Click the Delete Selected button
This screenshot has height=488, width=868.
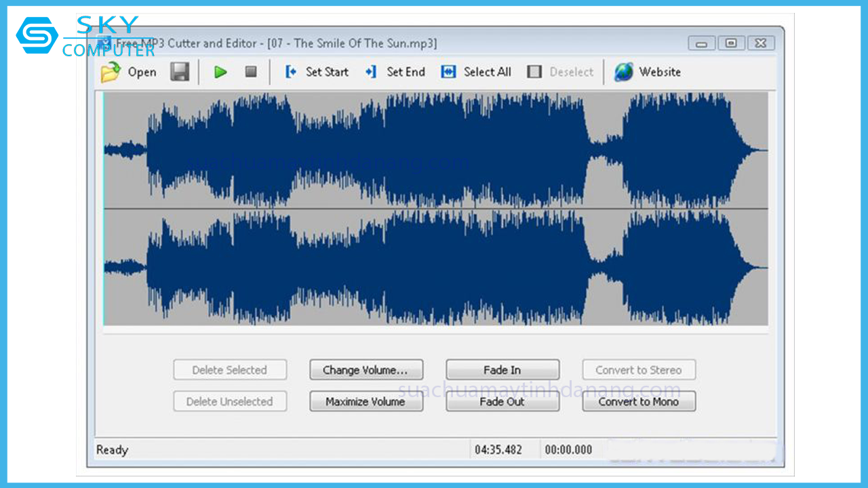(x=230, y=370)
